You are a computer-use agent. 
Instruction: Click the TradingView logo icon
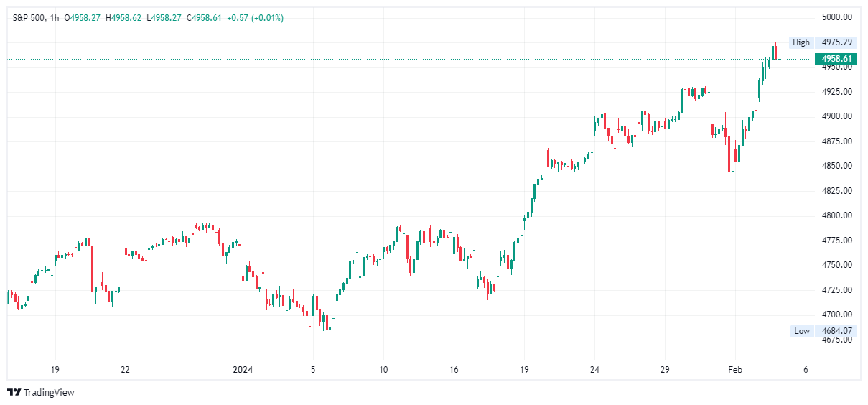click(14, 392)
